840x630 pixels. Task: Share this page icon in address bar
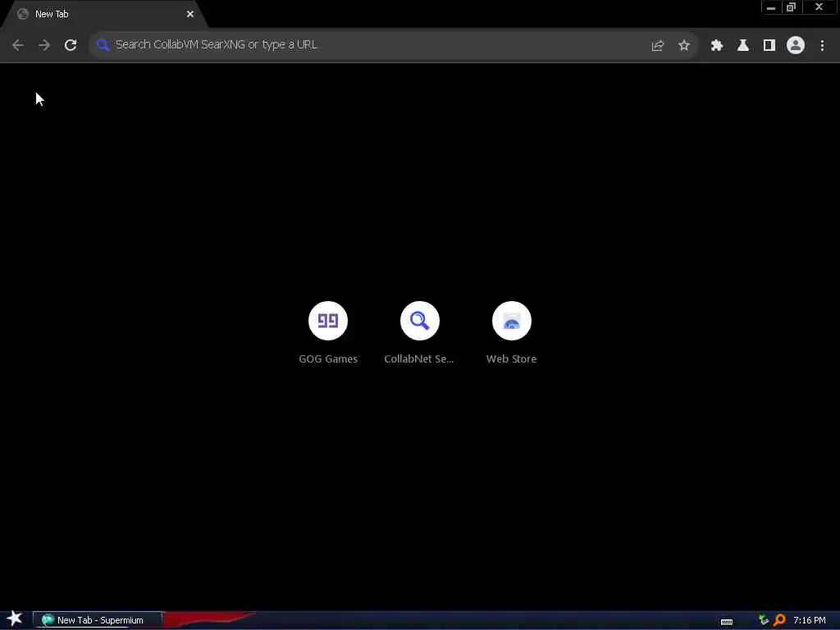[x=657, y=46]
